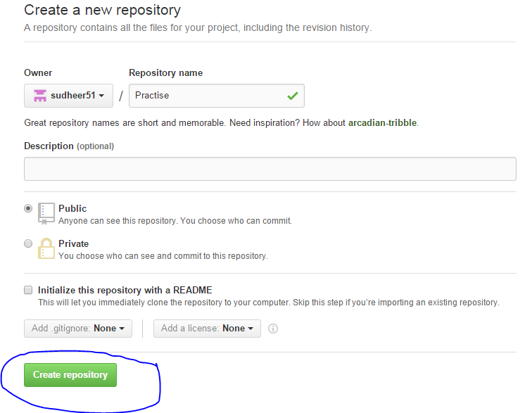This screenshot has height=413, width=532.
Task: Select the Private radio button
Action: point(28,243)
